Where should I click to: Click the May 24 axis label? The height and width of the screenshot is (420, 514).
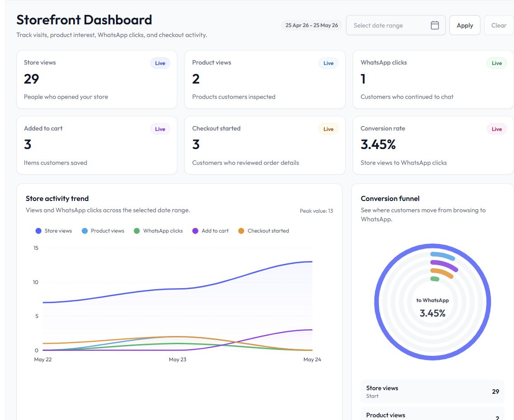(312, 359)
